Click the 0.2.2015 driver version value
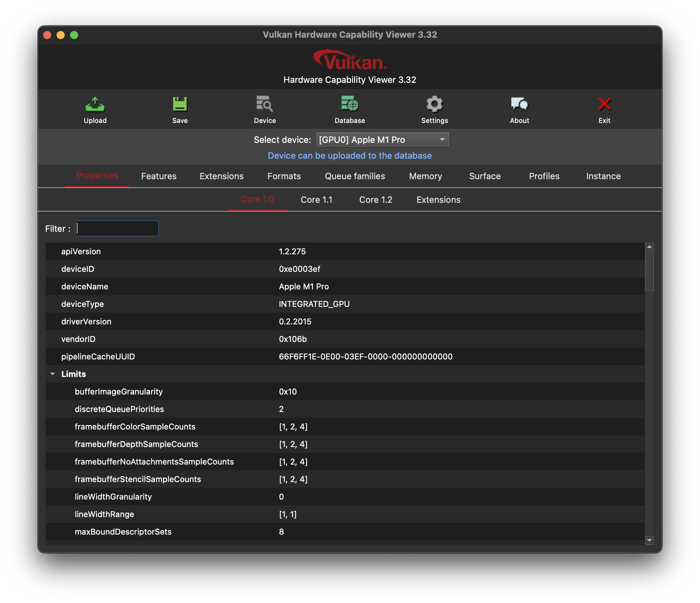 (295, 322)
